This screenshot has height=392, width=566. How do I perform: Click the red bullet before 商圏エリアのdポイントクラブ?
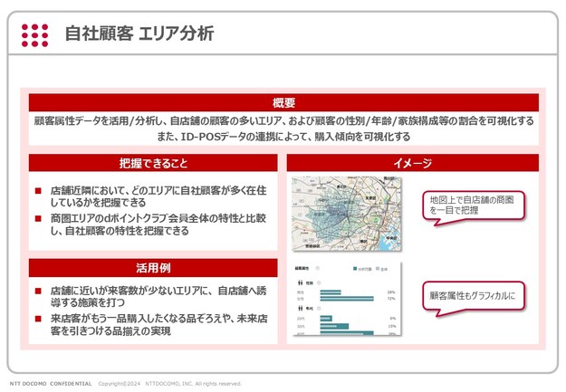click(38, 218)
